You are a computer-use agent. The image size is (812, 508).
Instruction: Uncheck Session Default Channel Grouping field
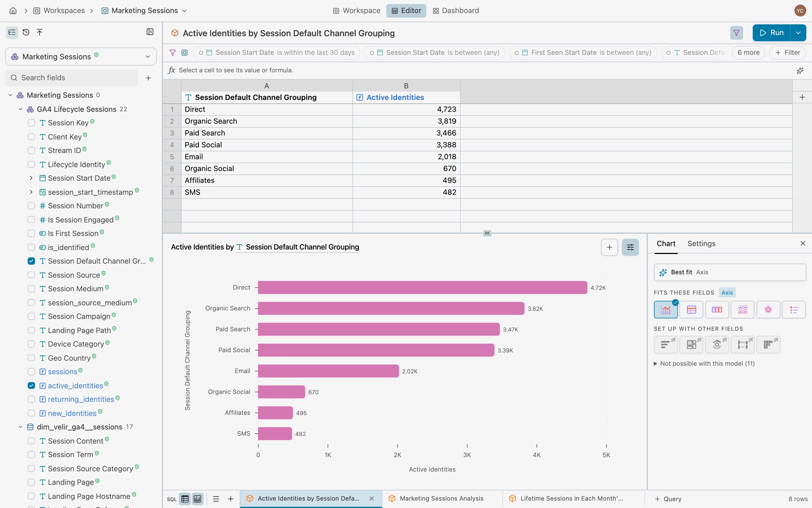[31, 261]
